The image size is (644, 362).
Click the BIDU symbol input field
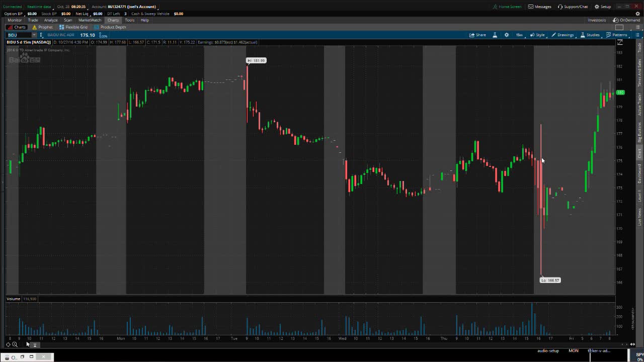click(x=19, y=35)
